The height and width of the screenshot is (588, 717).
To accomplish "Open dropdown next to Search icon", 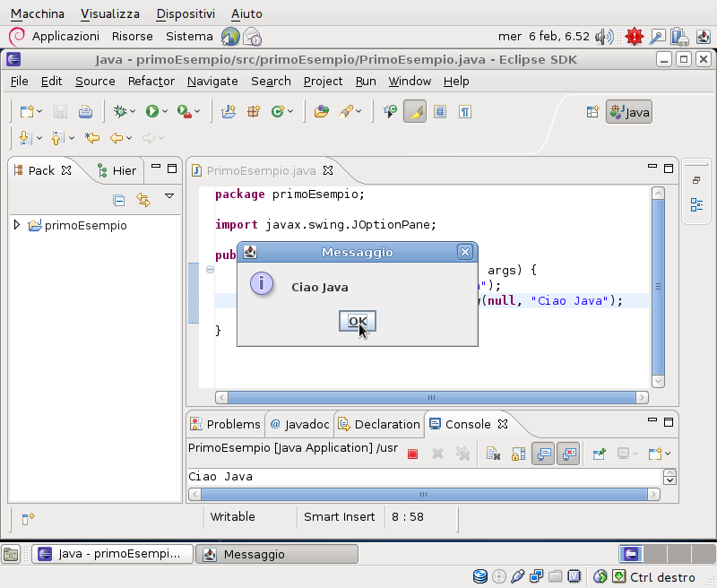I will point(358,111).
